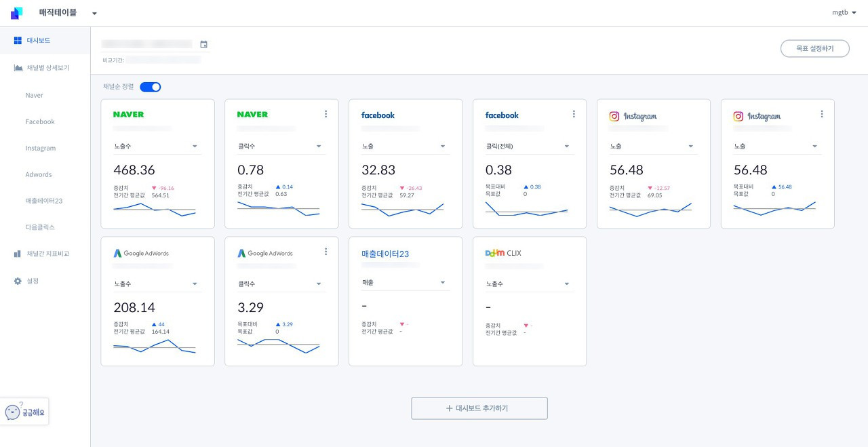Open the Facebook 클릭(전체) card three-dot menu

(574, 114)
